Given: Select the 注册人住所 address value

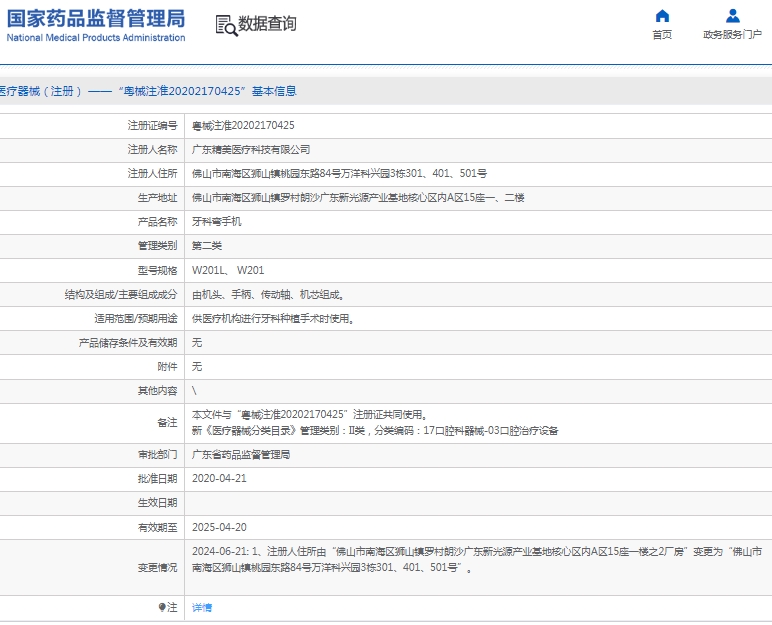Looking at the screenshot, I should coord(340,174).
